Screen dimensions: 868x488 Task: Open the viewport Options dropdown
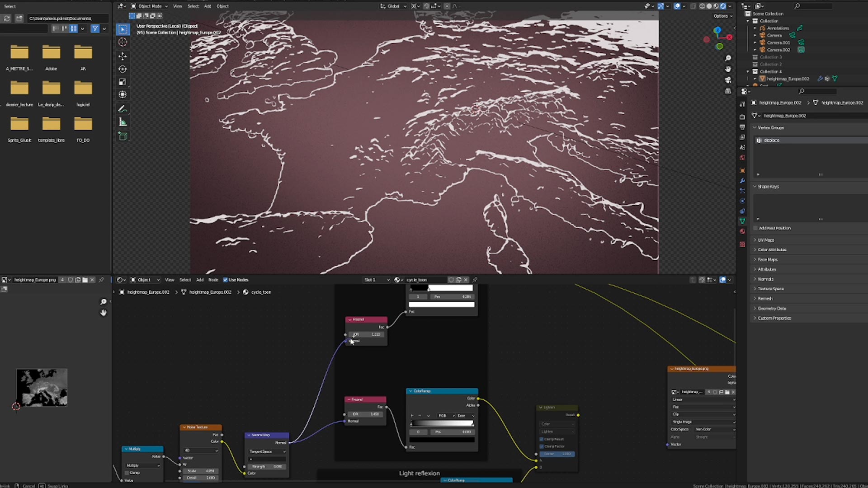click(723, 16)
